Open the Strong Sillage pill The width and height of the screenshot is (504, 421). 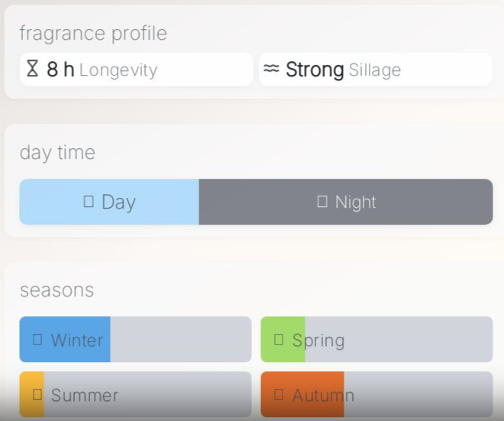click(376, 70)
